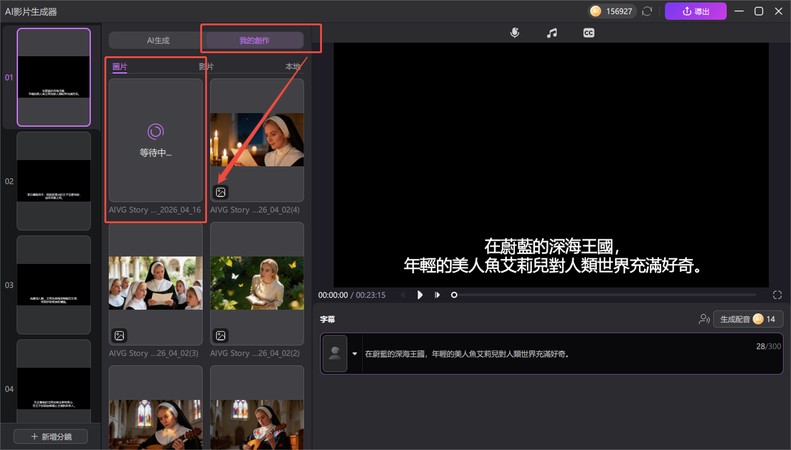This screenshot has height=450, width=791.
Task: Click the AIVG Story ...26_04_02(4) label
Action: pos(255,210)
